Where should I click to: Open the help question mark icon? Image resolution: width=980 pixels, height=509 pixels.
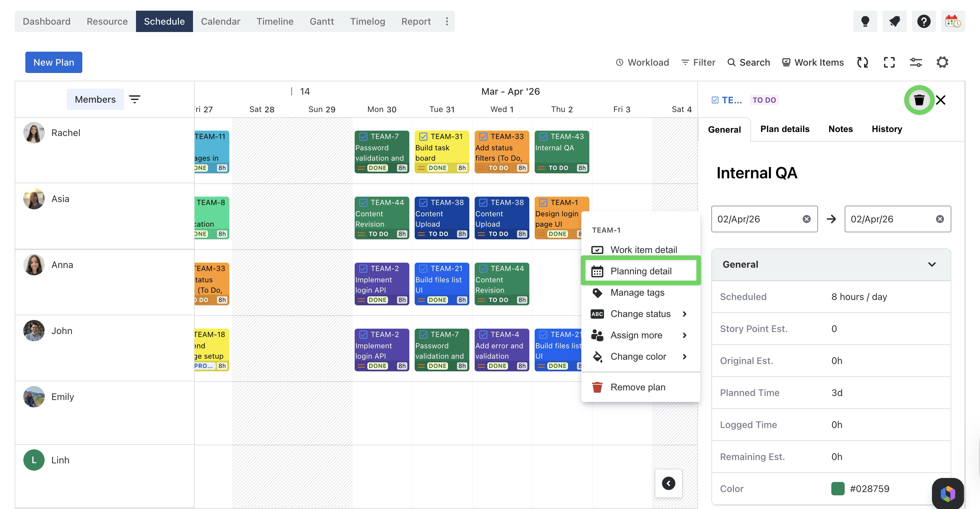[x=923, y=21]
